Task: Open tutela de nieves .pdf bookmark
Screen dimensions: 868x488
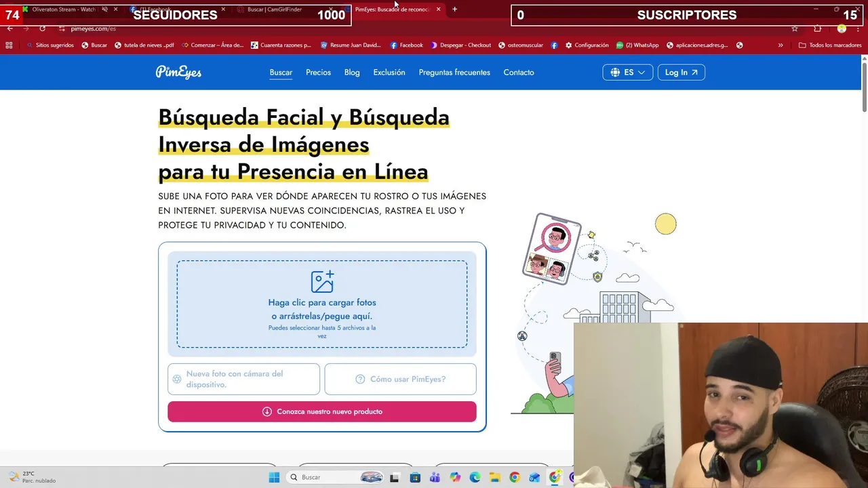Action: pyautogui.click(x=144, y=45)
